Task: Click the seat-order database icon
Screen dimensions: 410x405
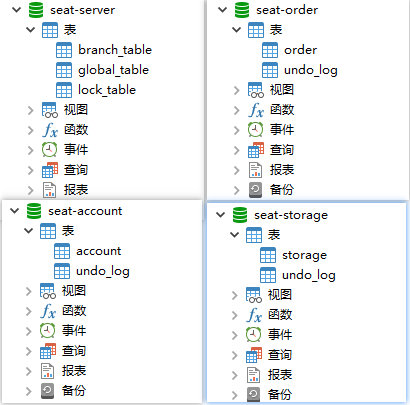Action: point(242,10)
